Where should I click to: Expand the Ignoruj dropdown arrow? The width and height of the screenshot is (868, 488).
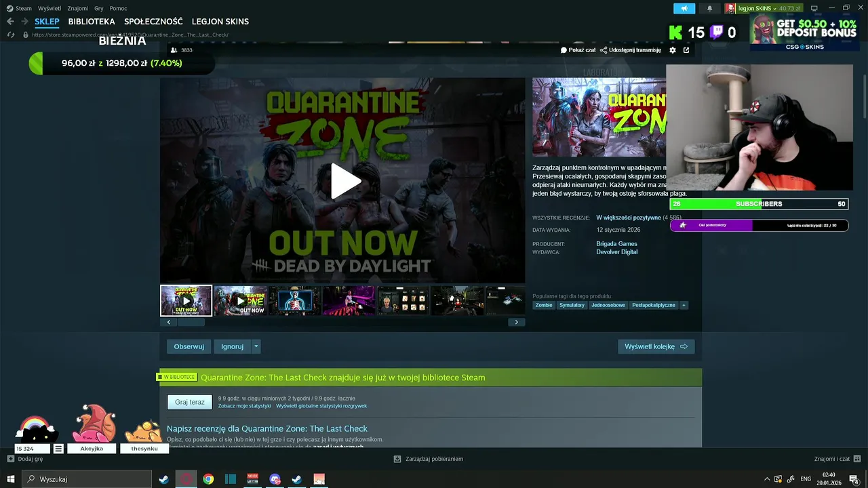(x=256, y=346)
